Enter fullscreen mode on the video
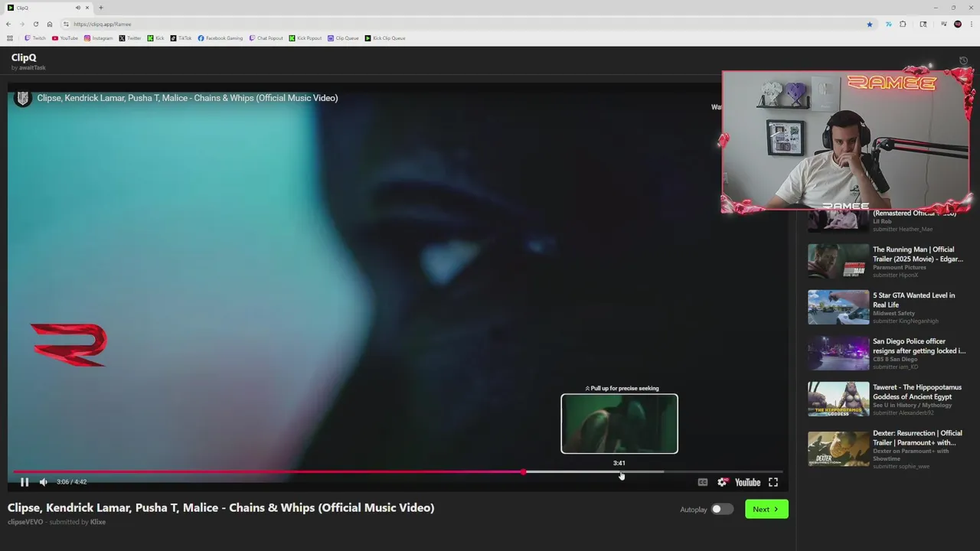Viewport: 980px width, 551px height. coord(773,482)
